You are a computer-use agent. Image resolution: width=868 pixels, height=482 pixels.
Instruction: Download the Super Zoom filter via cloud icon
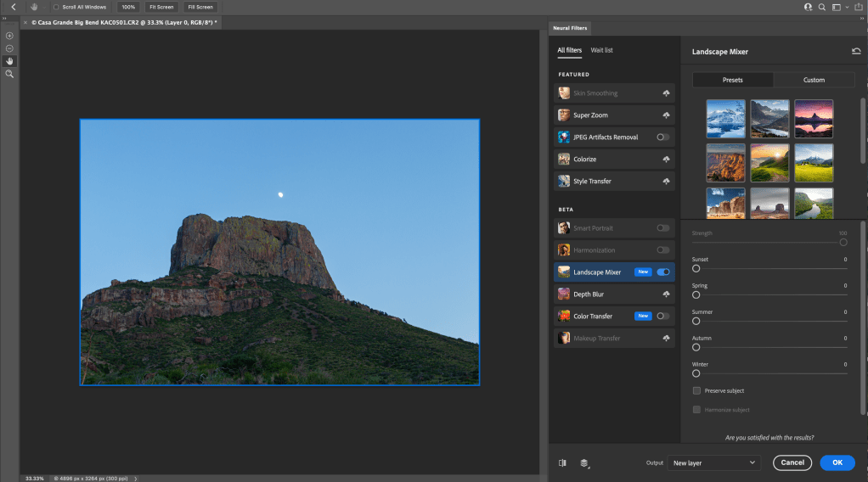coord(666,115)
